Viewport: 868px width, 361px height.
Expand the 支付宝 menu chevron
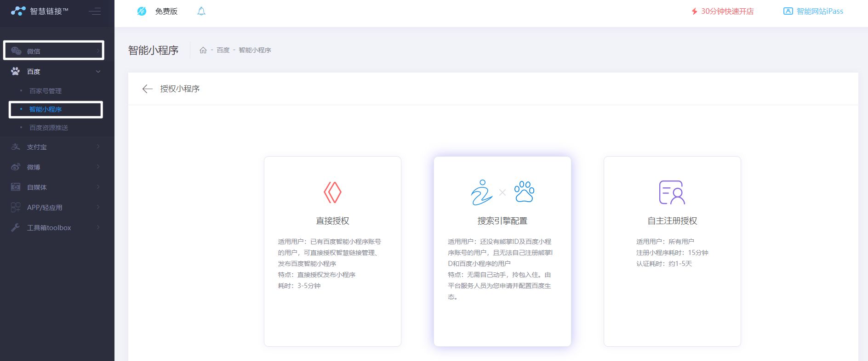pyautogui.click(x=98, y=147)
